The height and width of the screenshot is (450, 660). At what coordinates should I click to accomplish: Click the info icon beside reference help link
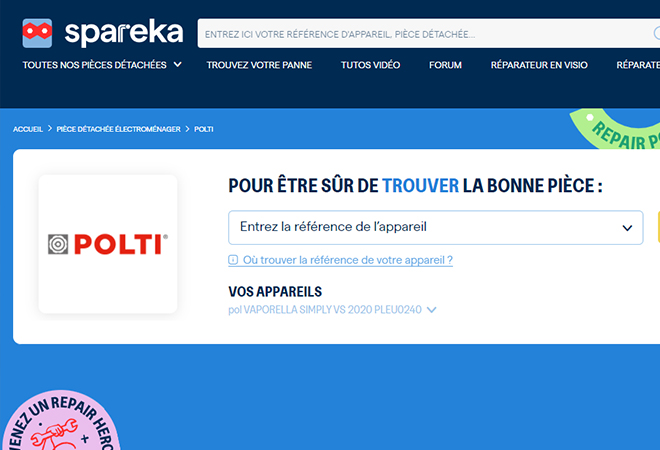tap(233, 260)
